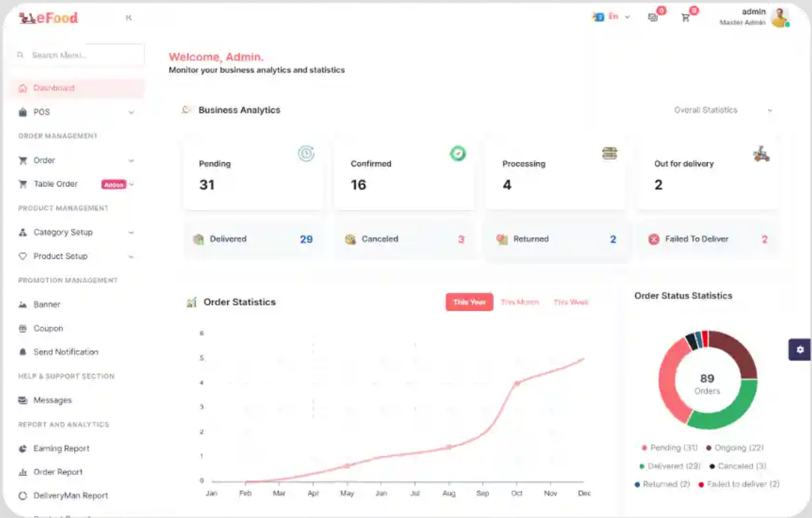The width and height of the screenshot is (812, 518).
Task: Click the Oct data point on chart
Action: (x=517, y=383)
